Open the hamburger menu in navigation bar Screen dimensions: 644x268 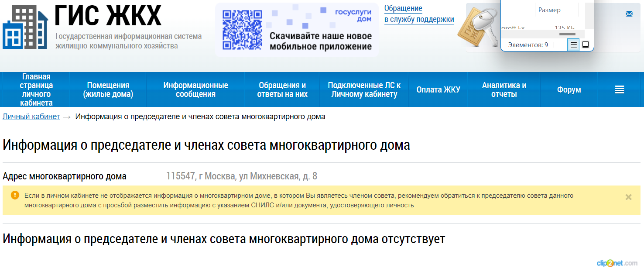pyautogui.click(x=619, y=89)
